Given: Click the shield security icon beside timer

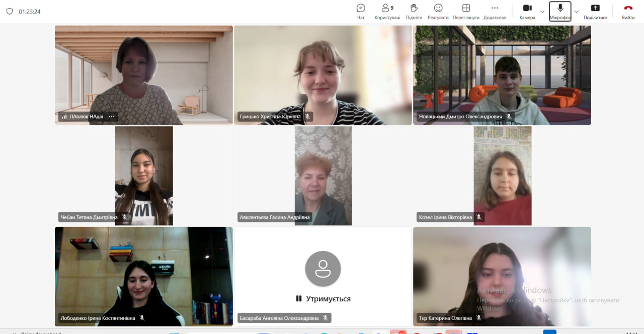Looking at the screenshot, I should pos(10,12).
